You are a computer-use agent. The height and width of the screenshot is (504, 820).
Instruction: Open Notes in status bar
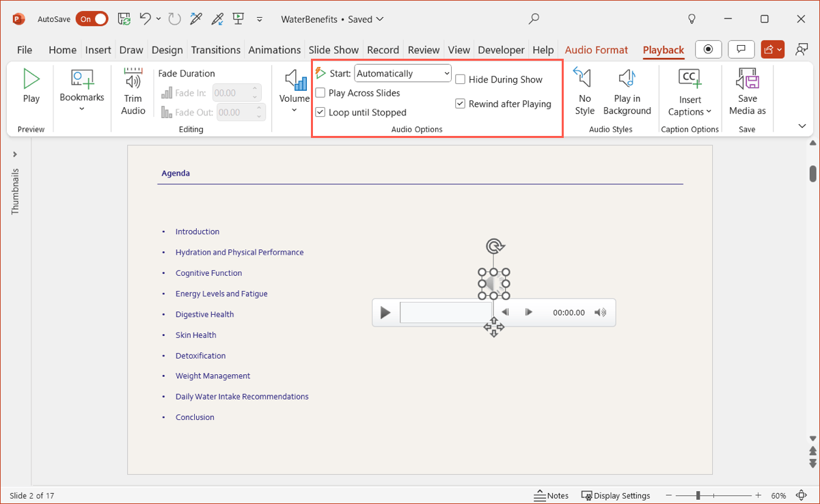pos(551,495)
